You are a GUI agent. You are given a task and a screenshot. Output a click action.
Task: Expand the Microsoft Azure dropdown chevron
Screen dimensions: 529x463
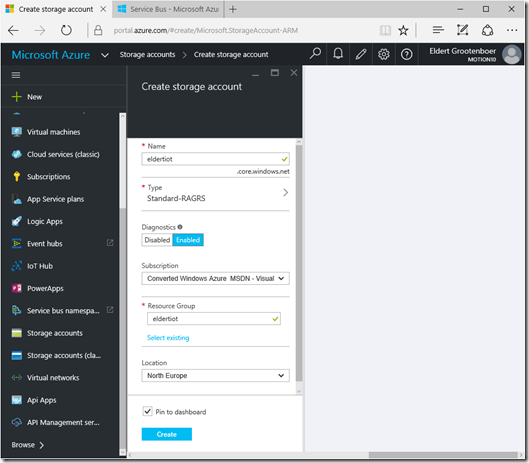point(105,55)
